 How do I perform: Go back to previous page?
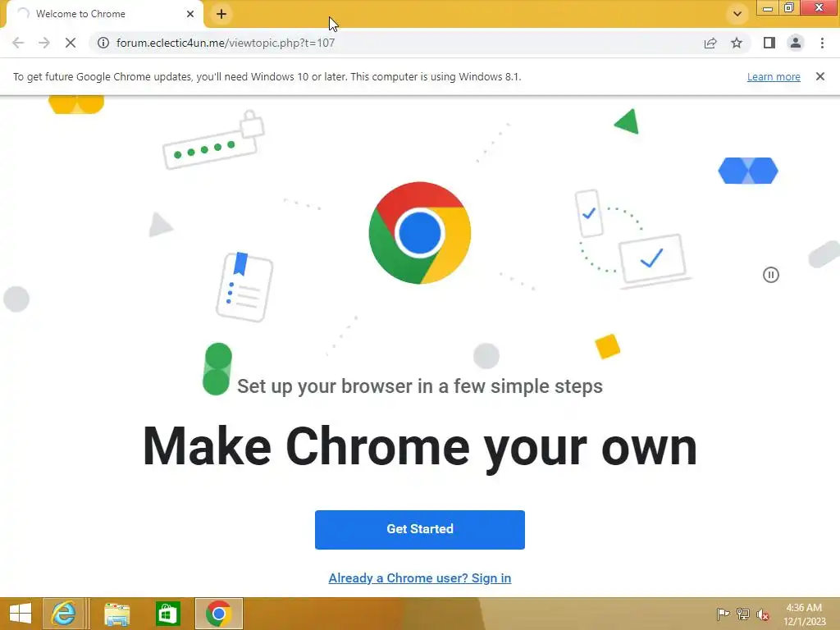[18, 43]
